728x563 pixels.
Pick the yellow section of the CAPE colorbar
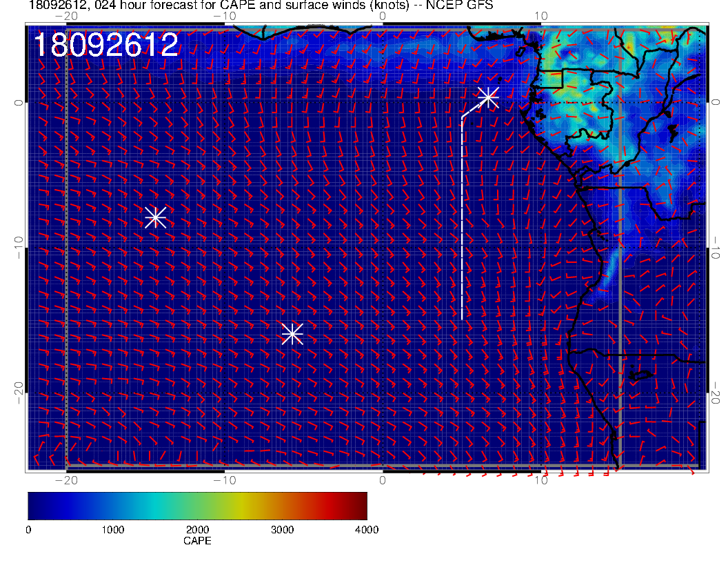click(240, 506)
